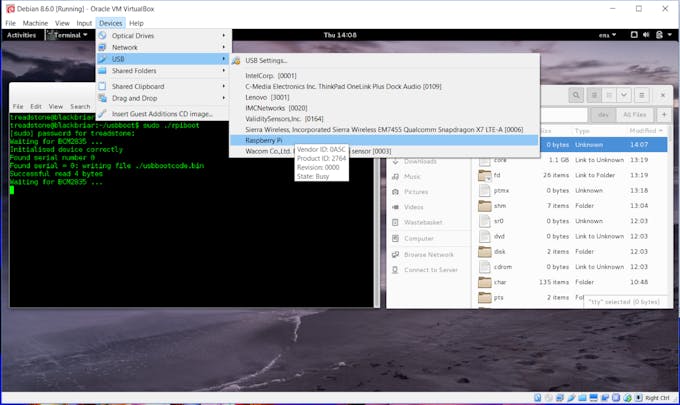Attach the Raspberry Pi USB device
This screenshot has height=405, width=680.
point(384,140)
